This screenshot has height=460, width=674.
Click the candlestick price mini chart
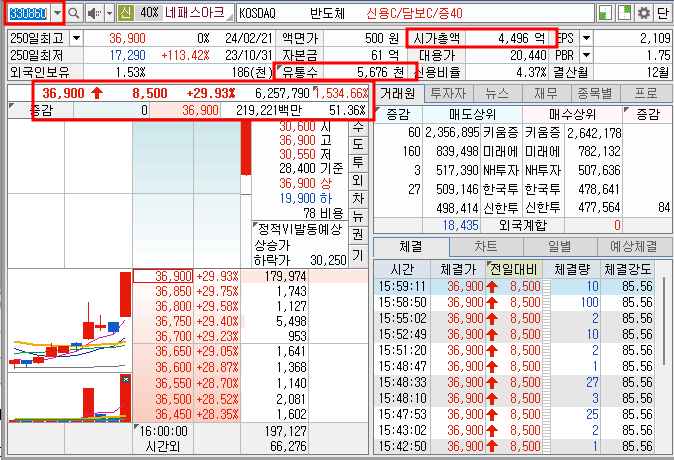coord(70,320)
